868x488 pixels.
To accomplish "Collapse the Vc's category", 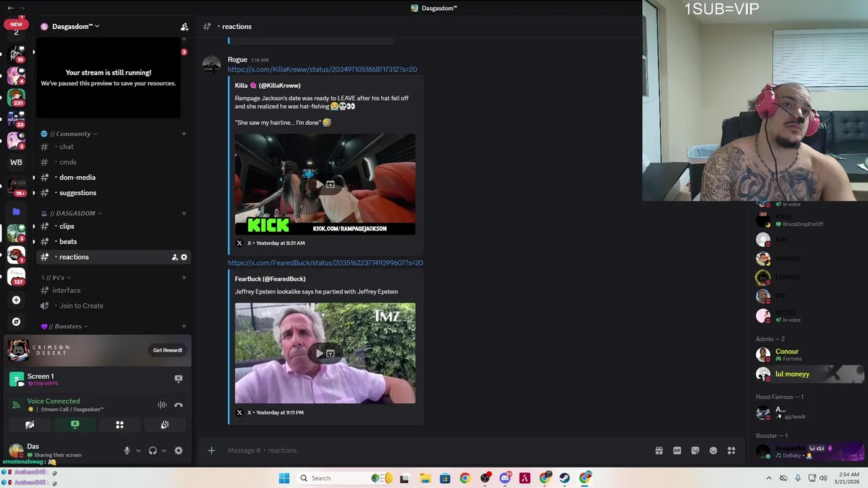I will click(x=58, y=277).
